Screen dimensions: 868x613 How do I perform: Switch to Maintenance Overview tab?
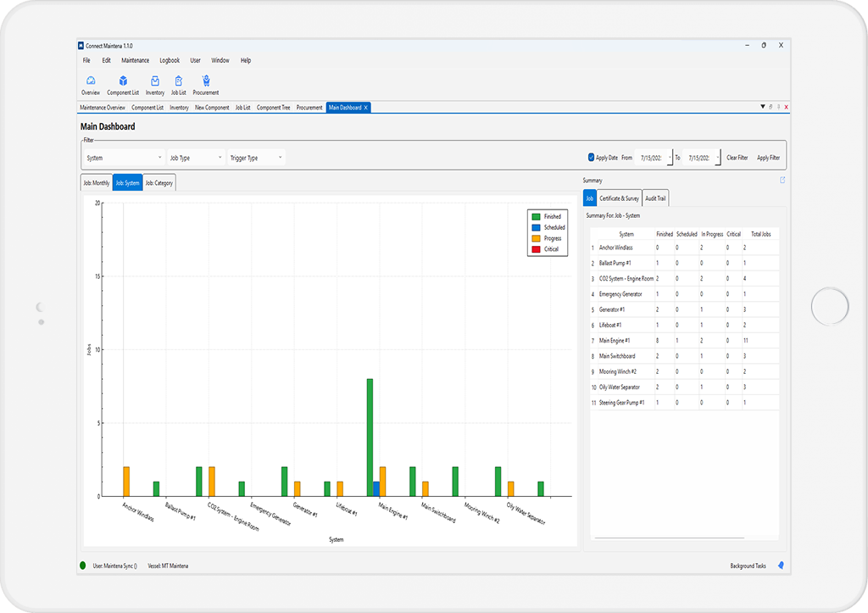103,108
